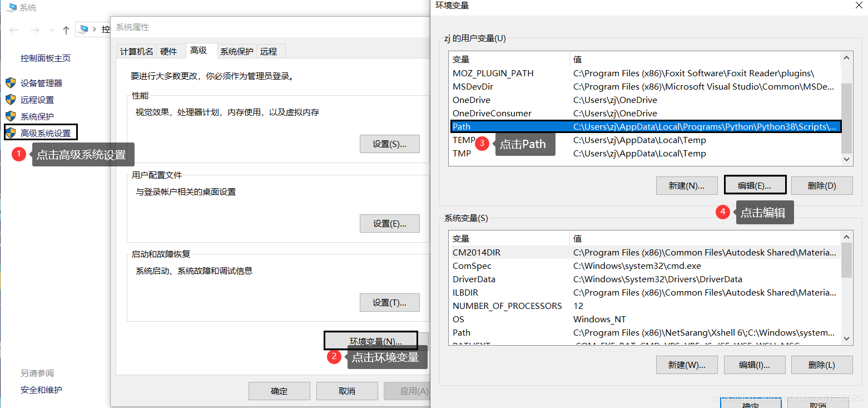The image size is (868, 408).
Task: Click the Remote Settings shield icon
Action: coord(11,100)
